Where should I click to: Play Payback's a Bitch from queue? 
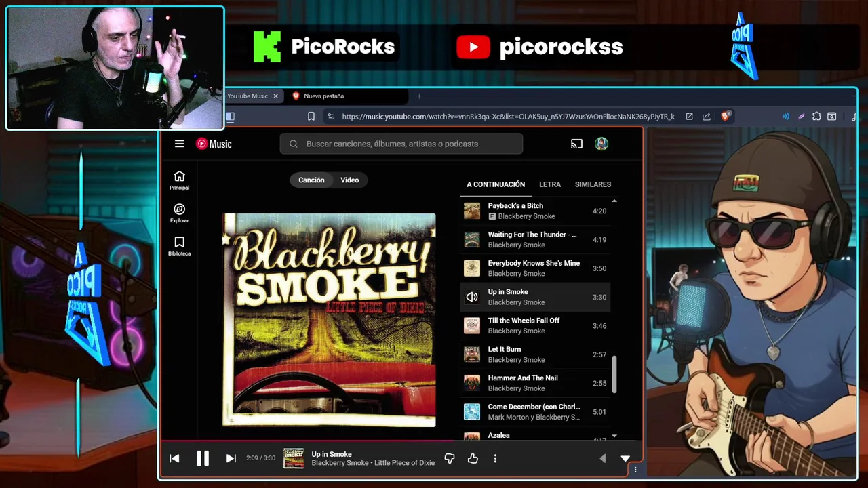(x=535, y=211)
